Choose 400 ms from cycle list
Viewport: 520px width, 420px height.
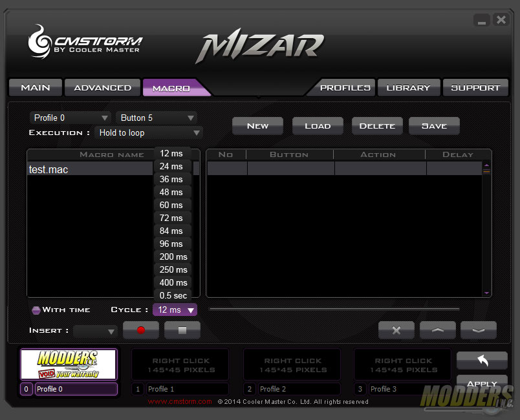click(173, 282)
